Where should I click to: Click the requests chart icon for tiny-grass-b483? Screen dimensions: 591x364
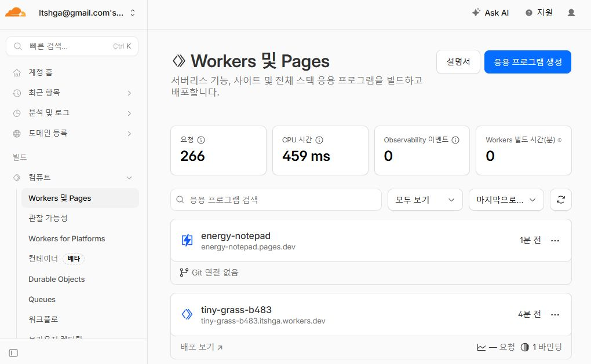coord(481,347)
